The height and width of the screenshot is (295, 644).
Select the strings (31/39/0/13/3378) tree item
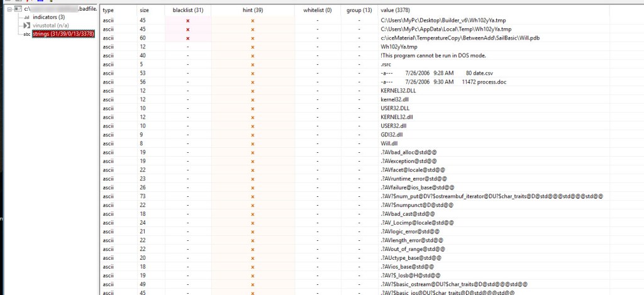[x=64, y=34]
